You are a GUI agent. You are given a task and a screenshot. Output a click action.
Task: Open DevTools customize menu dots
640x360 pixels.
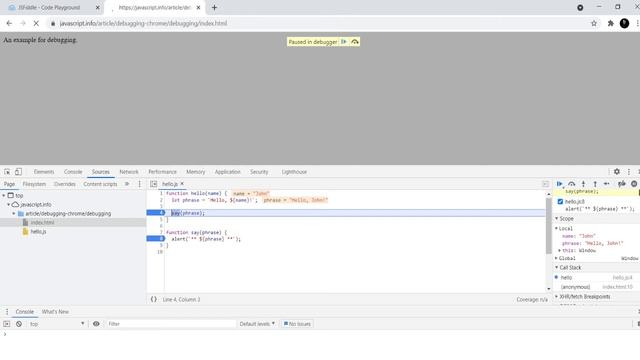coord(629,172)
